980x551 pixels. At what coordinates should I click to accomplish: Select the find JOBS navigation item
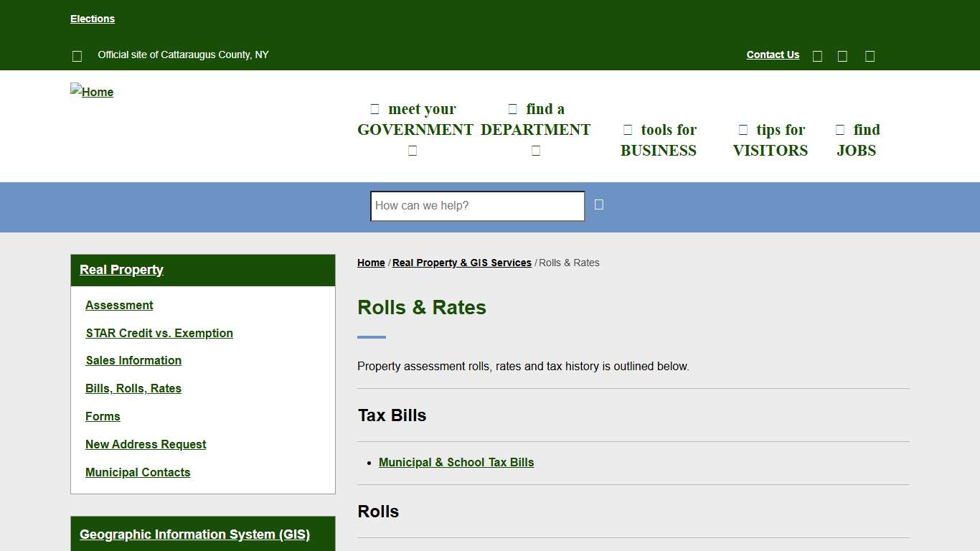857,140
